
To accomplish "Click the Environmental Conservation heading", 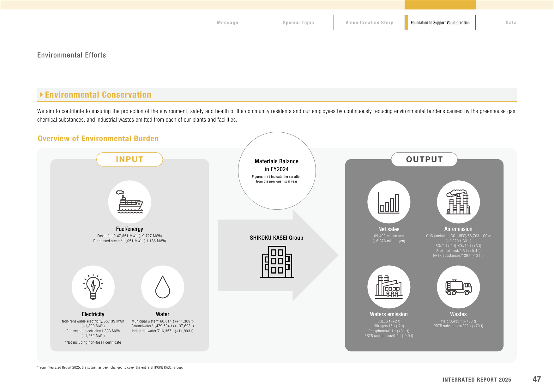I will [x=98, y=95].
